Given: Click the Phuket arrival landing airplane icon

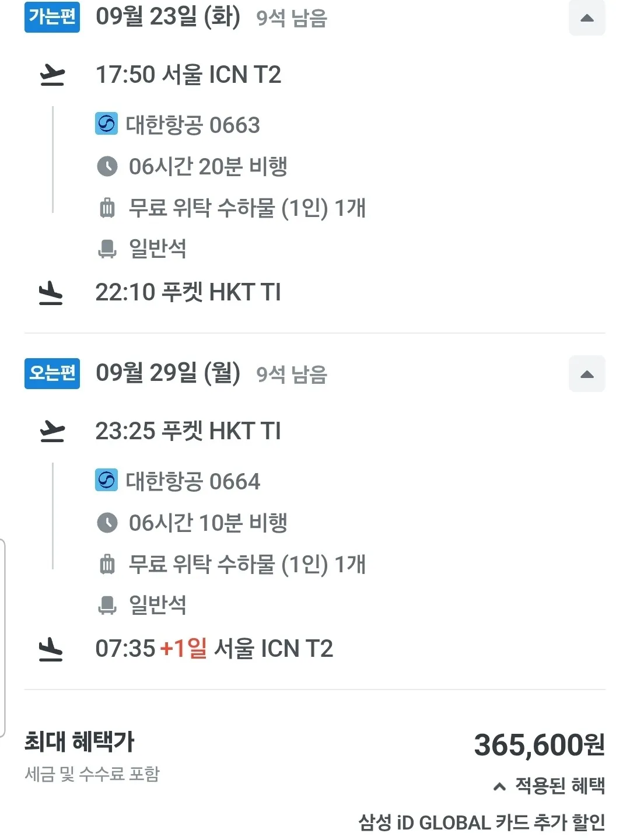Looking at the screenshot, I should 51,293.
